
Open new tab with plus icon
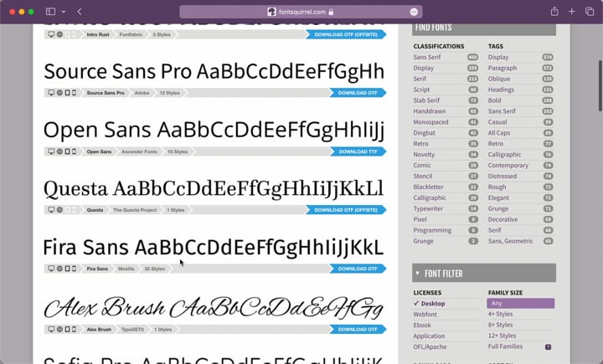point(571,12)
